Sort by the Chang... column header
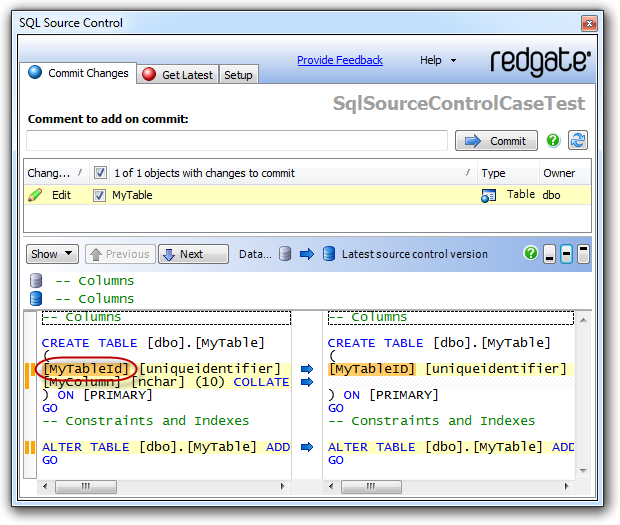This screenshot has height=525, width=620. tap(55, 173)
